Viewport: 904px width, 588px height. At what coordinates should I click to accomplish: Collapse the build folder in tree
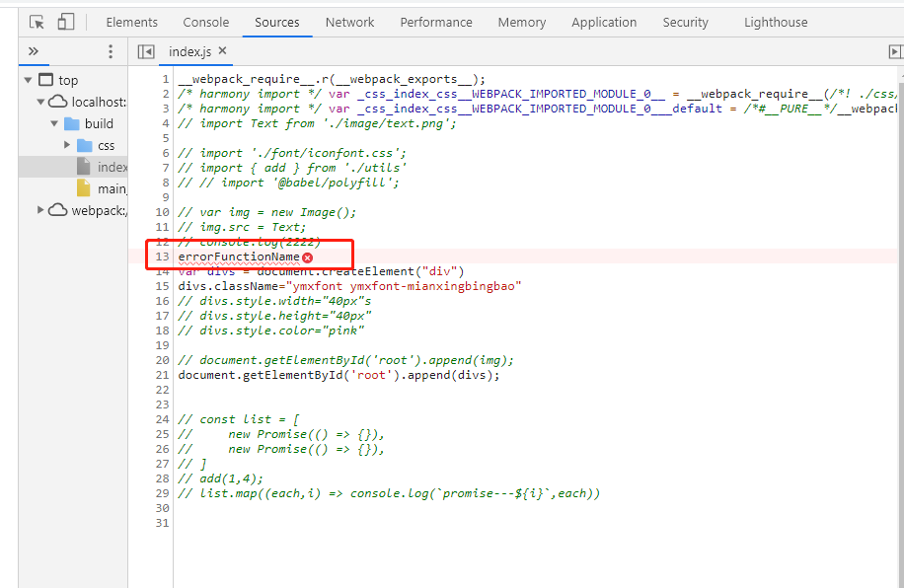tap(56, 123)
